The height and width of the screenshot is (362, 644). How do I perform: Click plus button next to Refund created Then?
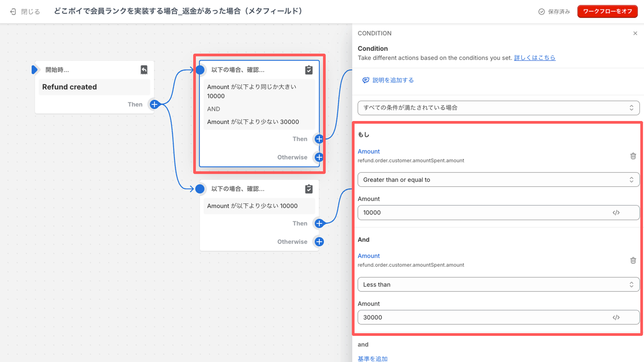(x=154, y=104)
